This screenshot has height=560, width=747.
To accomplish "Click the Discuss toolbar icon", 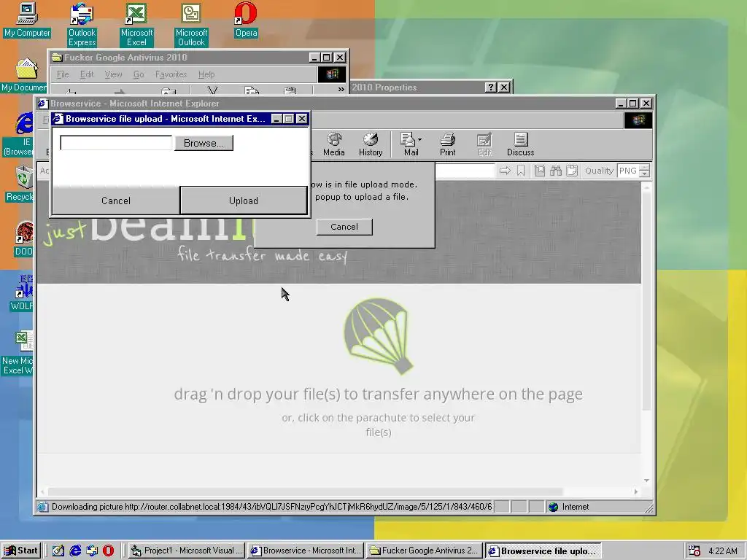I will click(520, 144).
